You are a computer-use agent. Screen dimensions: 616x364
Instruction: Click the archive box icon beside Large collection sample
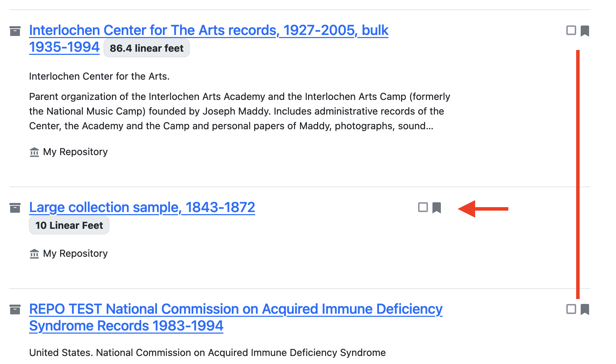pos(15,208)
